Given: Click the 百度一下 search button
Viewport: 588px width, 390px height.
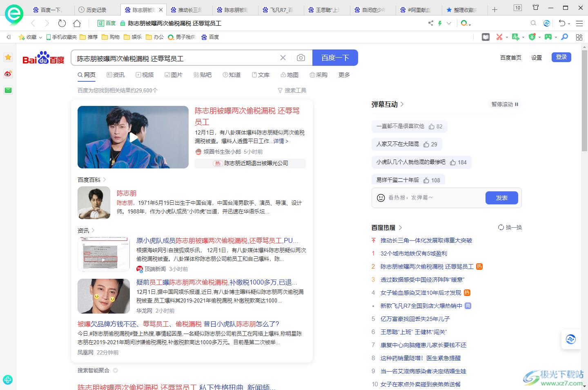Looking at the screenshot, I should click(335, 58).
